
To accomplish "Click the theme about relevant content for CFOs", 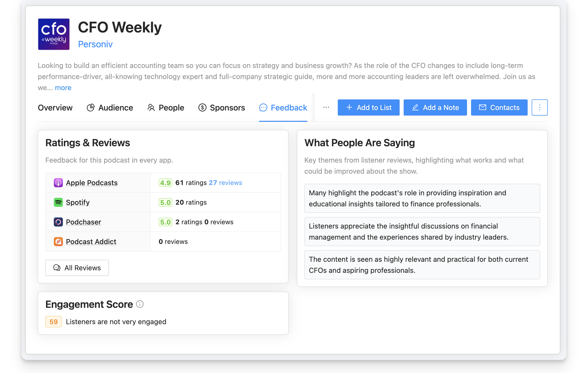I will [x=422, y=265].
